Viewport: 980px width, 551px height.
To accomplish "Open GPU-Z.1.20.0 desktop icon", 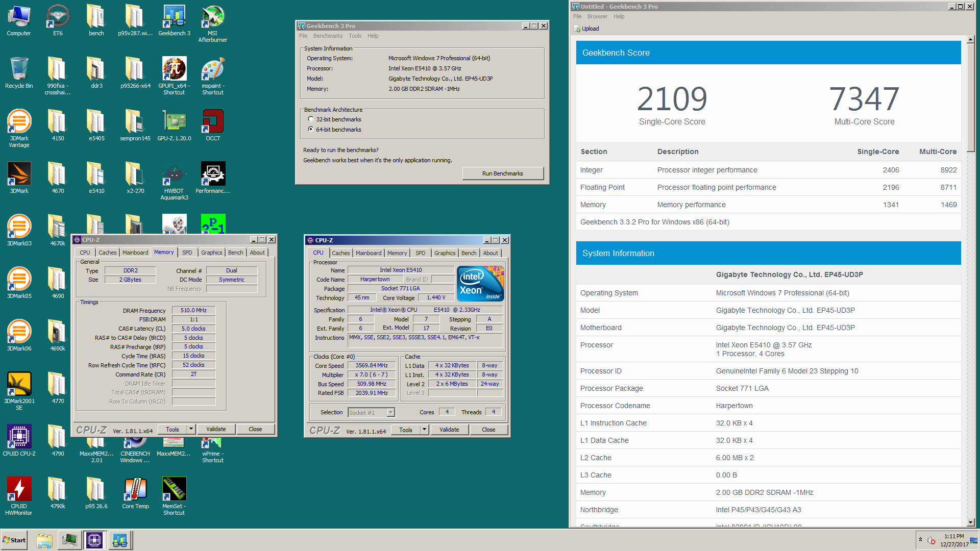I will 174,126.
